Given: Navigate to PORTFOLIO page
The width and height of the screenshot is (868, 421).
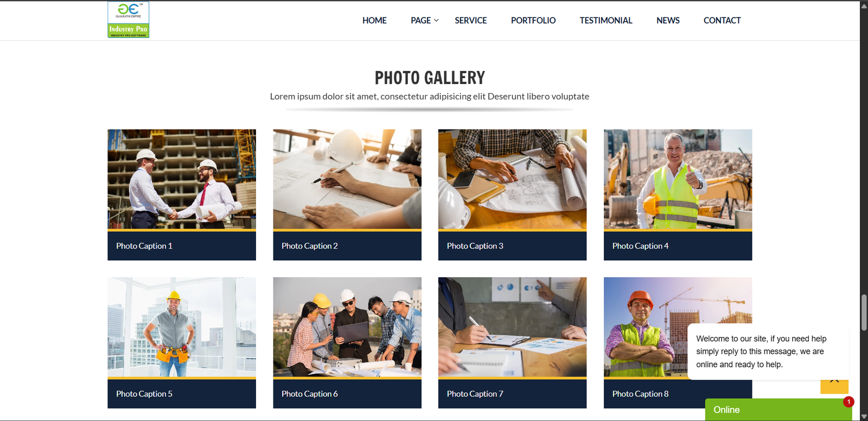Looking at the screenshot, I should pos(533,21).
